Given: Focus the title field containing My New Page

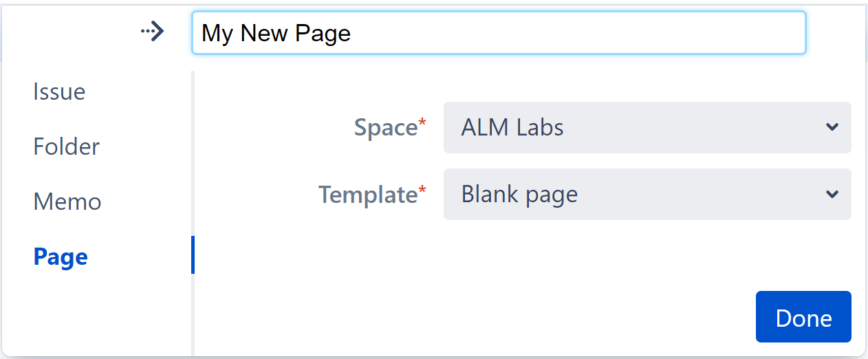Looking at the screenshot, I should click(x=498, y=33).
